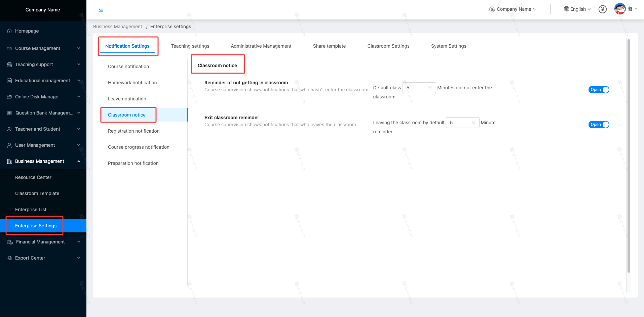Click the Export Center icon
Screen dimensions: 644x317
[9, 258]
